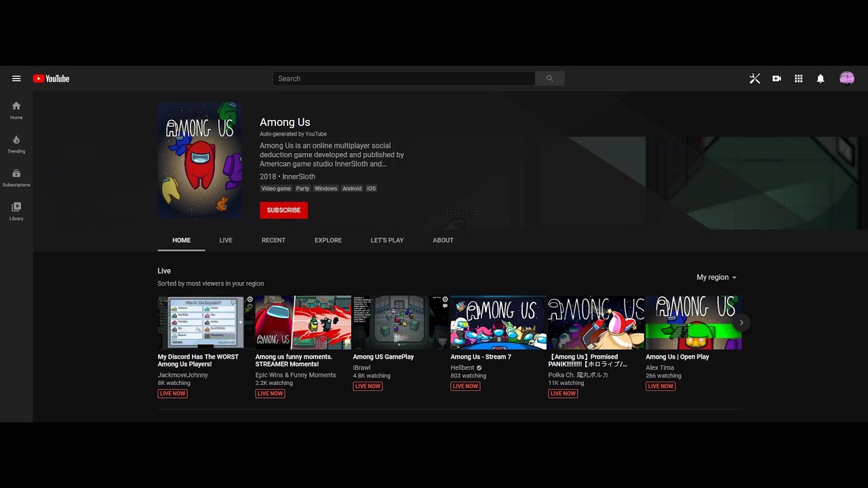Screen dimensions: 868x488
Task: Open Subscriptions in sidebar
Action: 16,178
